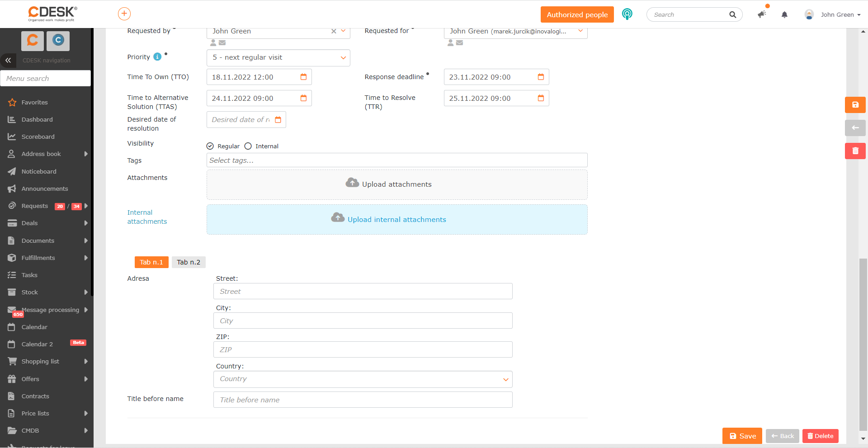Expand Documents submenu

pos(86,241)
